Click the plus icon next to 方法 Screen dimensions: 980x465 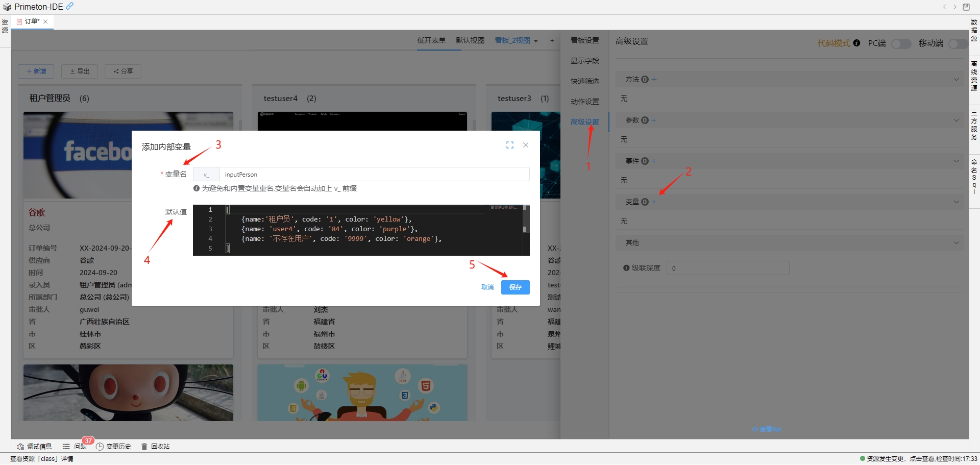pyautogui.click(x=654, y=80)
